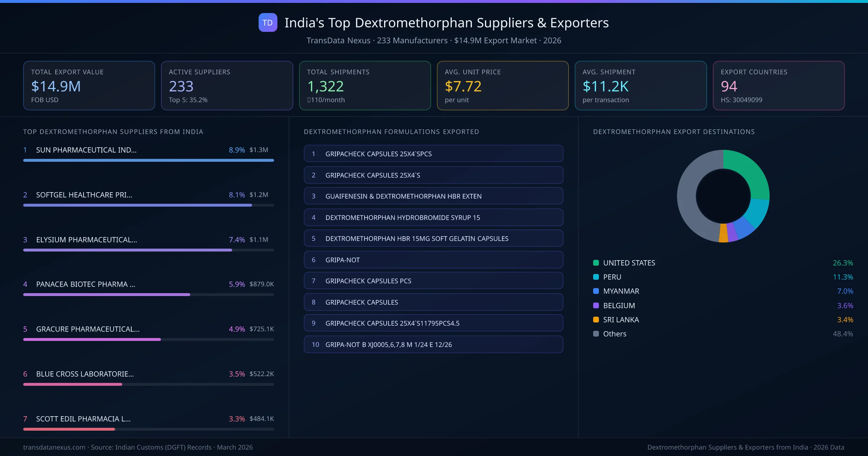Switch to the Dextromethorphan Formulations Exported section
868x456 pixels.
(391, 132)
